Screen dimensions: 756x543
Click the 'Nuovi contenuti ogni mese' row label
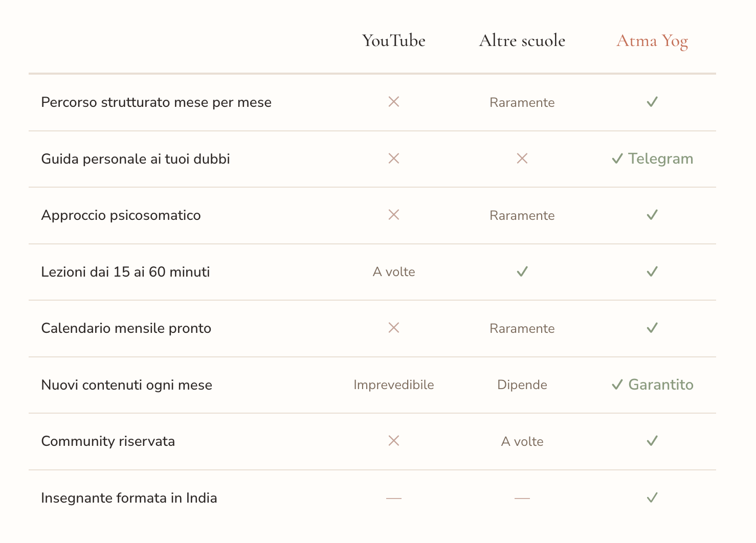[126, 384]
